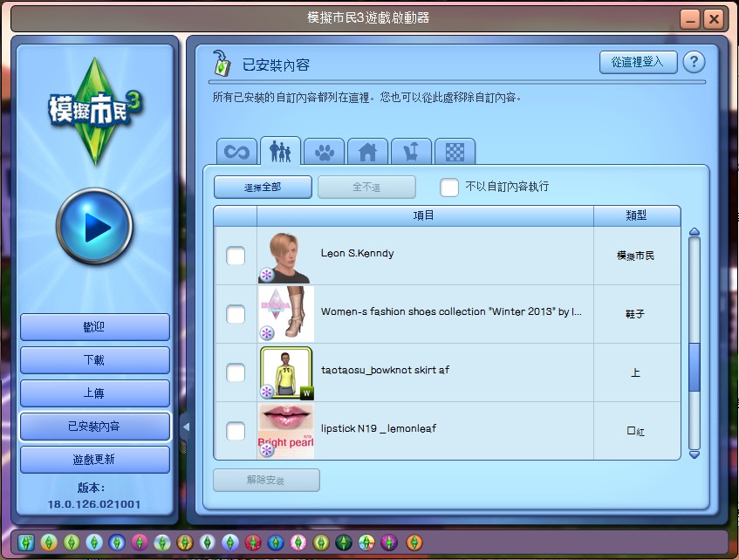The width and height of the screenshot is (739, 560).
Task: Select the taotaosu_bowknot skirt af item name
Action: (385, 371)
